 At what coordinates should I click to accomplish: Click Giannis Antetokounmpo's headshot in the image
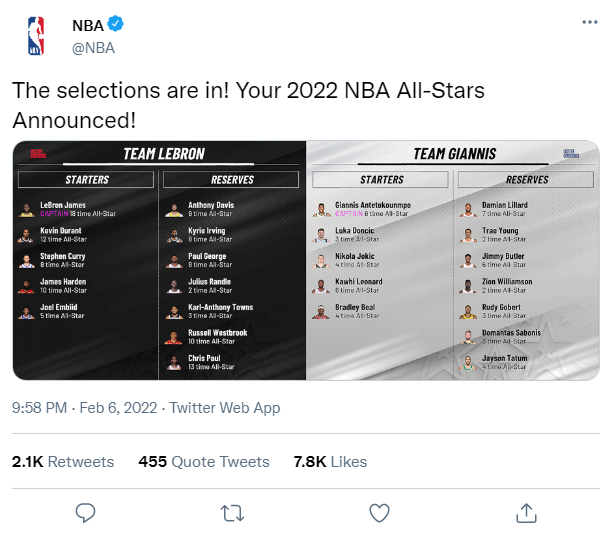tap(320, 209)
